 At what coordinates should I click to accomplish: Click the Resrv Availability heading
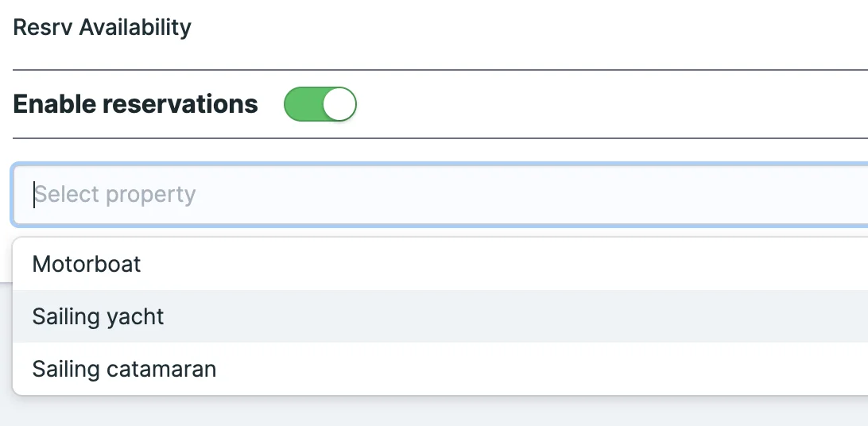click(103, 28)
